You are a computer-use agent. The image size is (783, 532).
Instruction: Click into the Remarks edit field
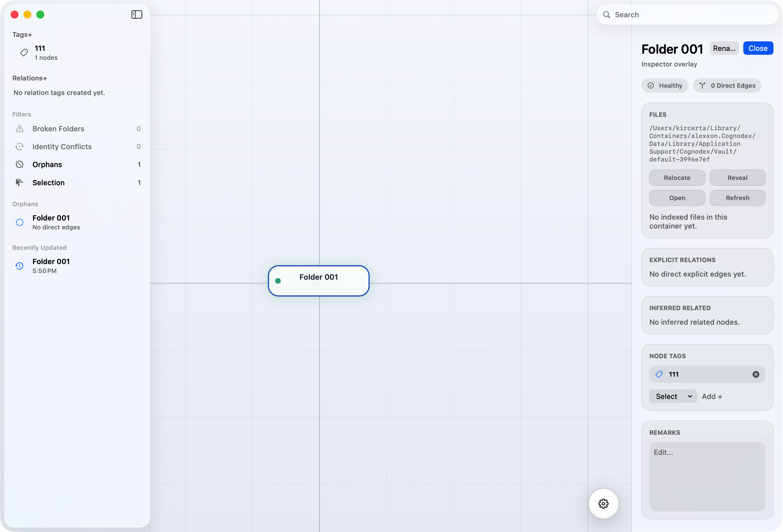(x=707, y=476)
